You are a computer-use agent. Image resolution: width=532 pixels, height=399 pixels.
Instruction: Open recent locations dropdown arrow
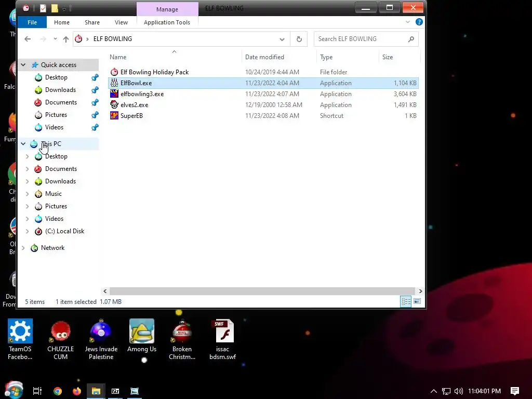55,39
